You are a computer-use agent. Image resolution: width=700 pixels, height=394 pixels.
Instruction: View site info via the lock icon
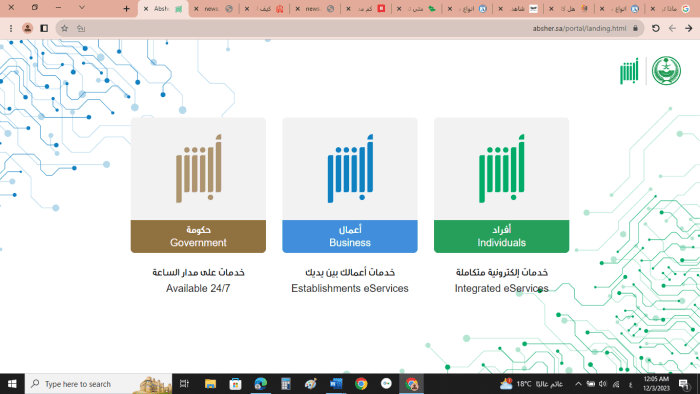[635, 28]
